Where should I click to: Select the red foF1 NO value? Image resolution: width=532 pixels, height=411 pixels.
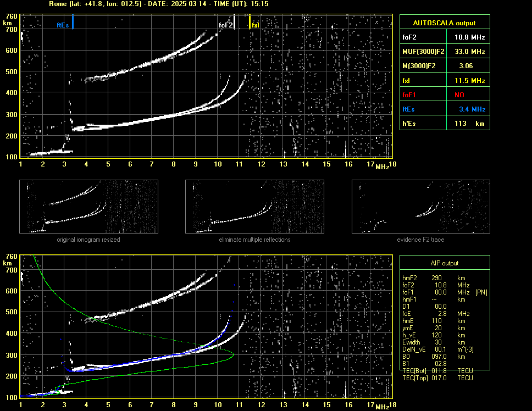459,95
